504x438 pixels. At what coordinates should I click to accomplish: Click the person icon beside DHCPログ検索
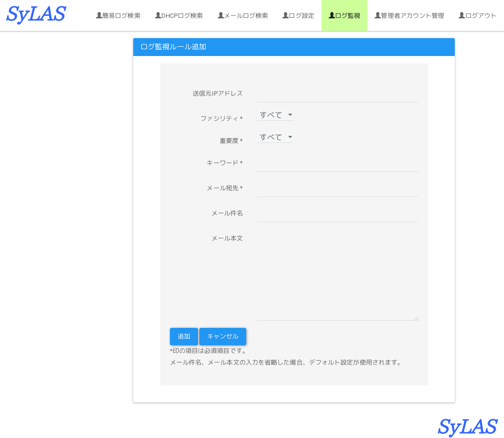tap(158, 15)
